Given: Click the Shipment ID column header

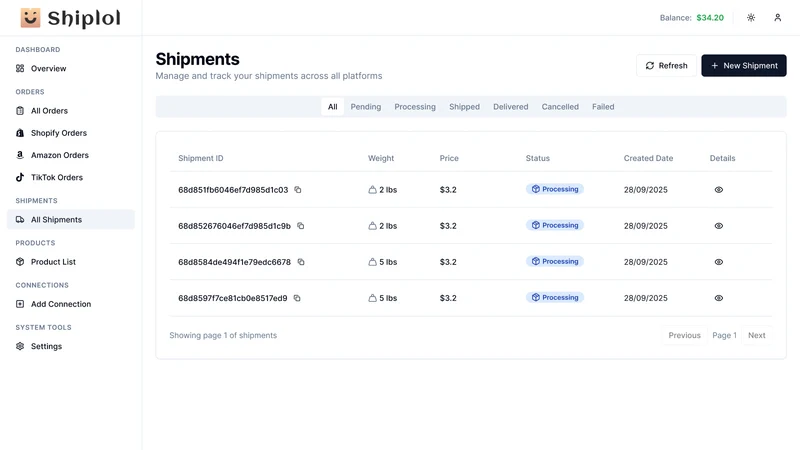Looking at the screenshot, I should (x=201, y=158).
